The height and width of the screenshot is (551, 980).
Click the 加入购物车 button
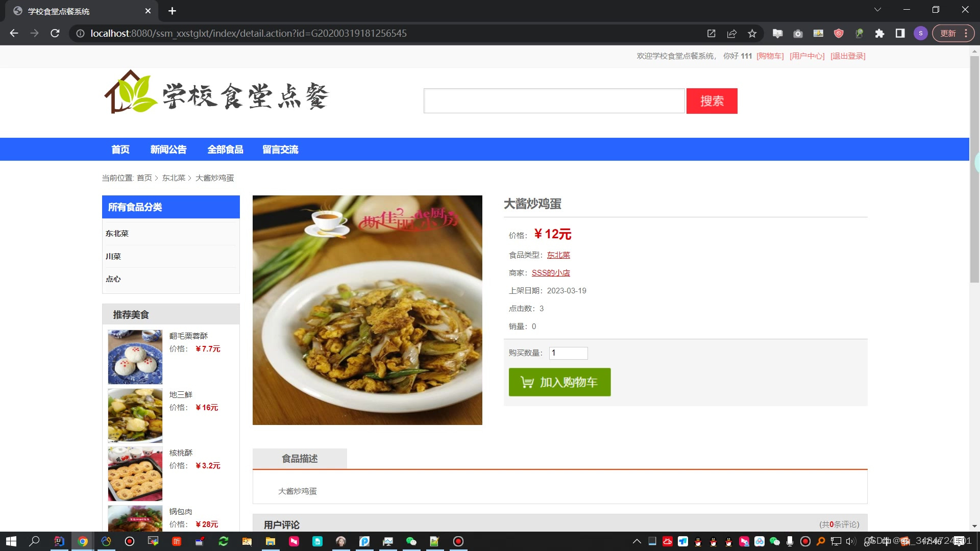(x=559, y=382)
